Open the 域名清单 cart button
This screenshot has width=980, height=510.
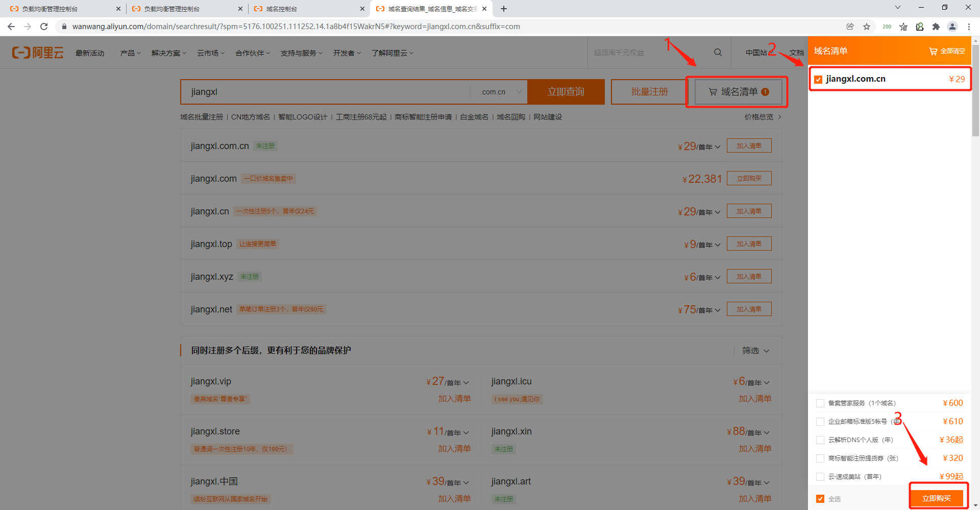pos(739,92)
